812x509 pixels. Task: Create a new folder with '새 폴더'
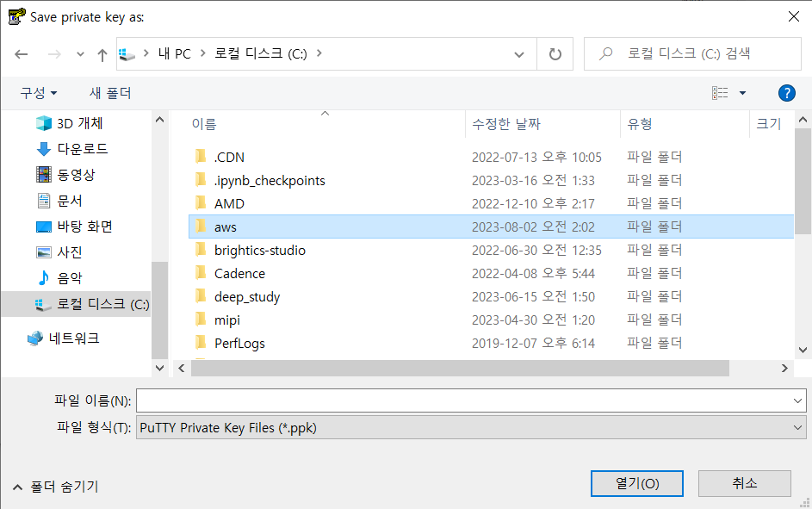110,93
